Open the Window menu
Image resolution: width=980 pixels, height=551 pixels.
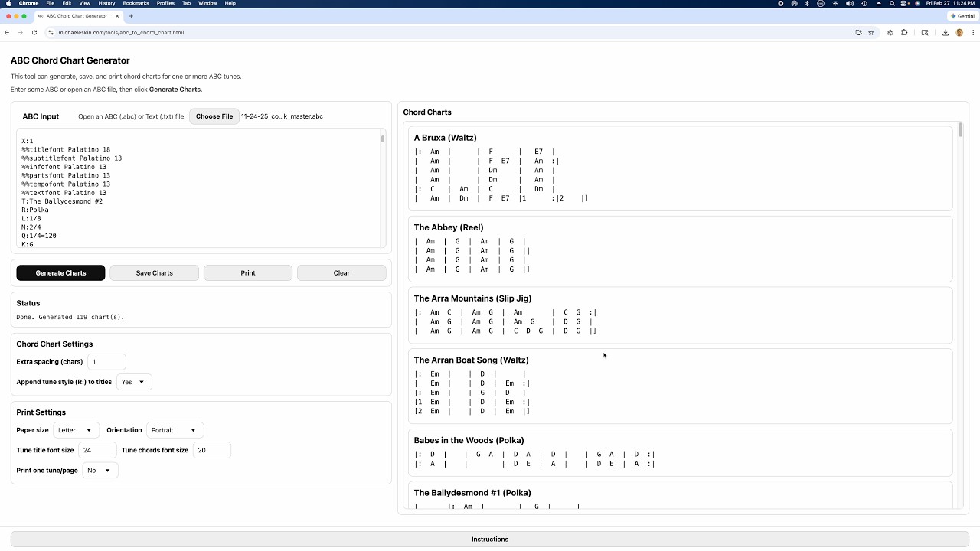(x=207, y=3)
